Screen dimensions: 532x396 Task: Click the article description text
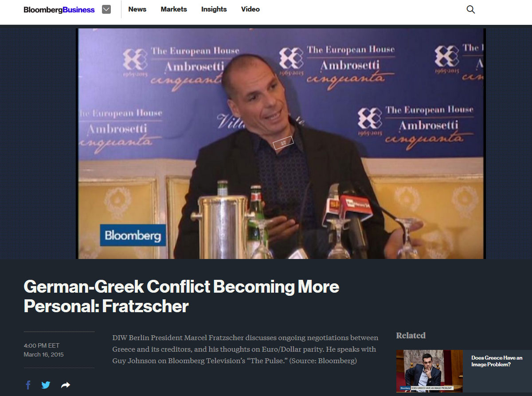245,349
